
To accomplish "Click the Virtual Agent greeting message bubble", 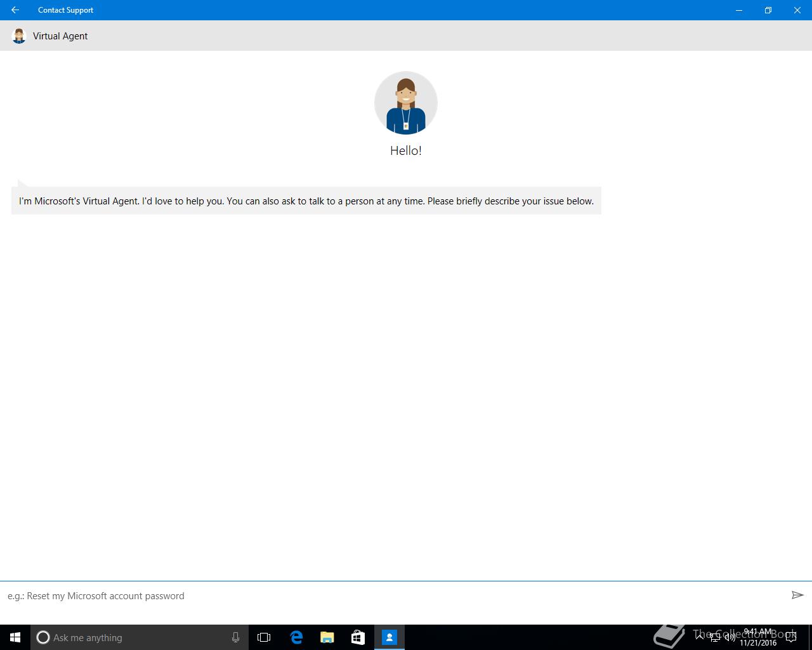I will click(x=306, y=201).
